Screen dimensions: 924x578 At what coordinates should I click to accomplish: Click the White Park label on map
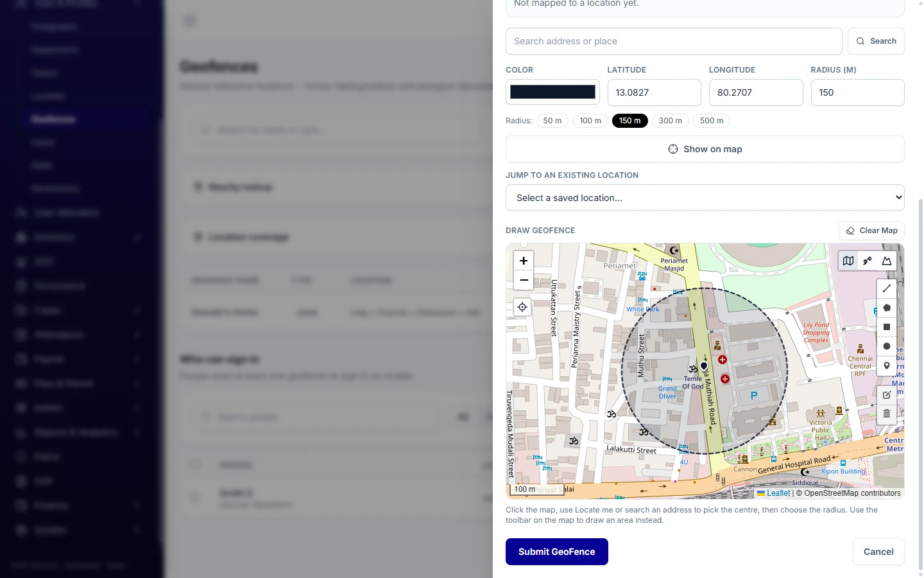pos(643,309)
